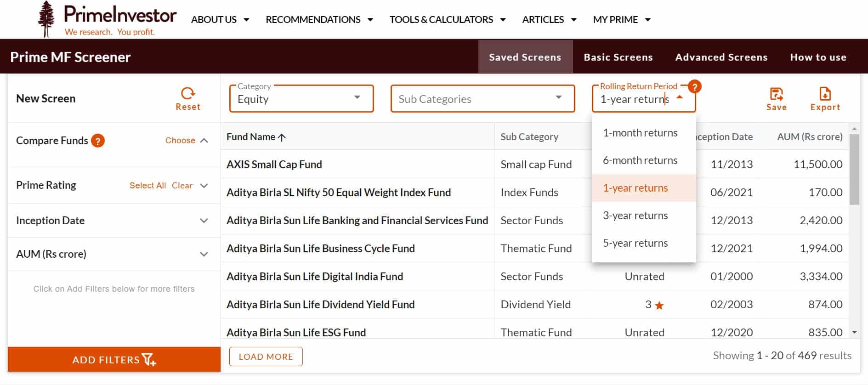Click Select All for Prime Rating
The height and width of the screenshot is (385, 868).
pos(148,186)
